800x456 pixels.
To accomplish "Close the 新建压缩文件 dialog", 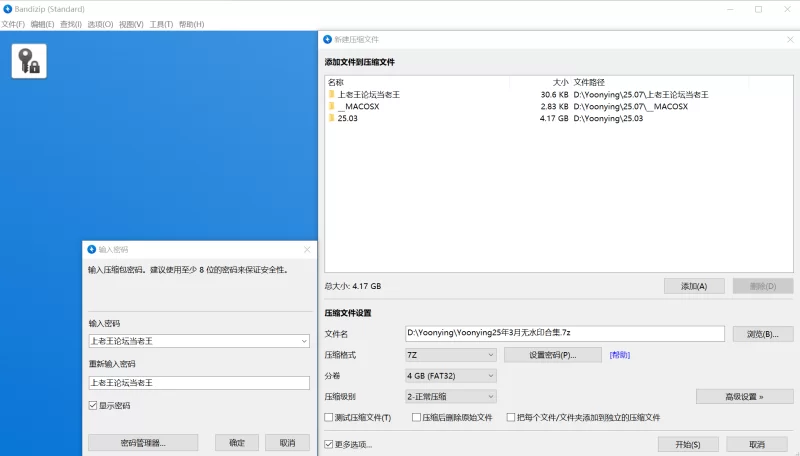I will click(x=790, y=39).
